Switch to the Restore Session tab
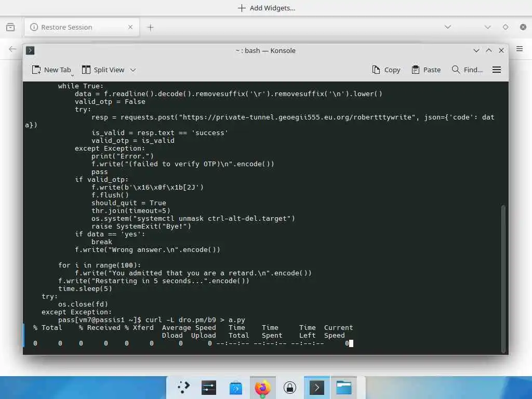Image resolution: width=532 pixels, height=399 pixels. (82, 27)
